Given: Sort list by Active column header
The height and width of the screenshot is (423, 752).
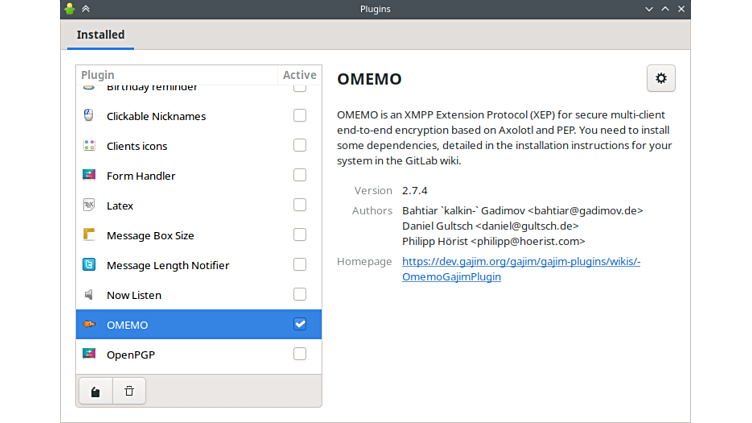Looking at the screenshot, I should [x=299, y=75].
